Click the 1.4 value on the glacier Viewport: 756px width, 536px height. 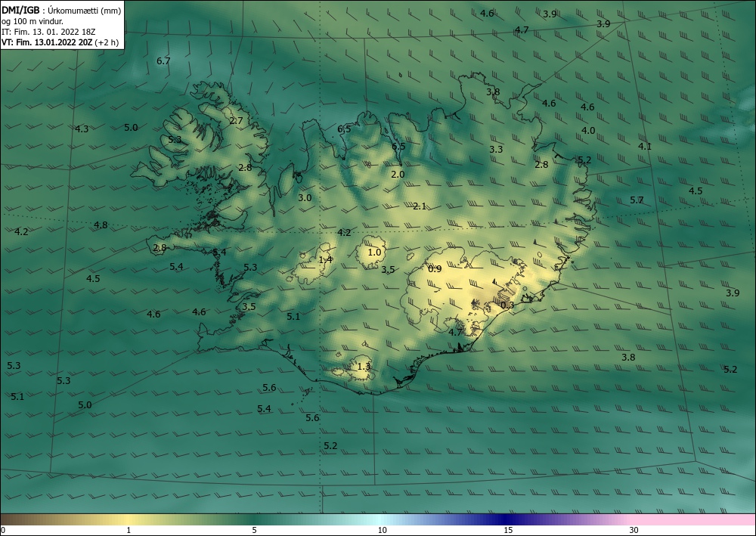pyautogui.click(x=325, y=260)
